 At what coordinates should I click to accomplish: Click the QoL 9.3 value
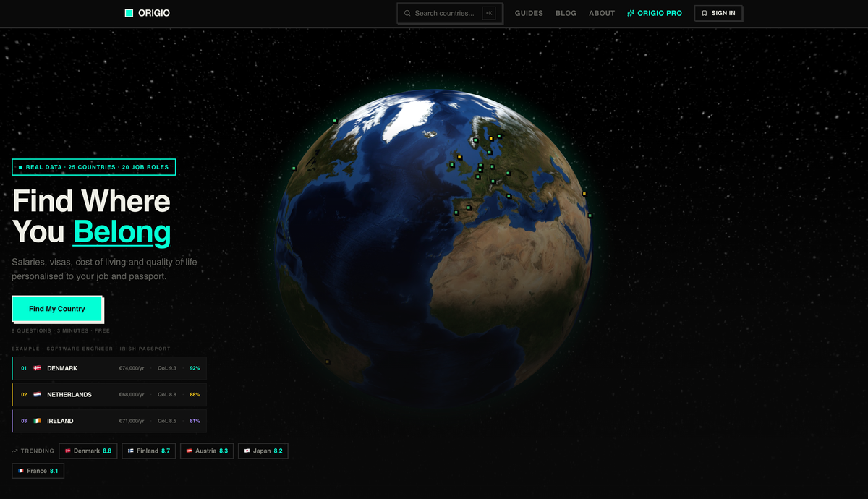167,368
